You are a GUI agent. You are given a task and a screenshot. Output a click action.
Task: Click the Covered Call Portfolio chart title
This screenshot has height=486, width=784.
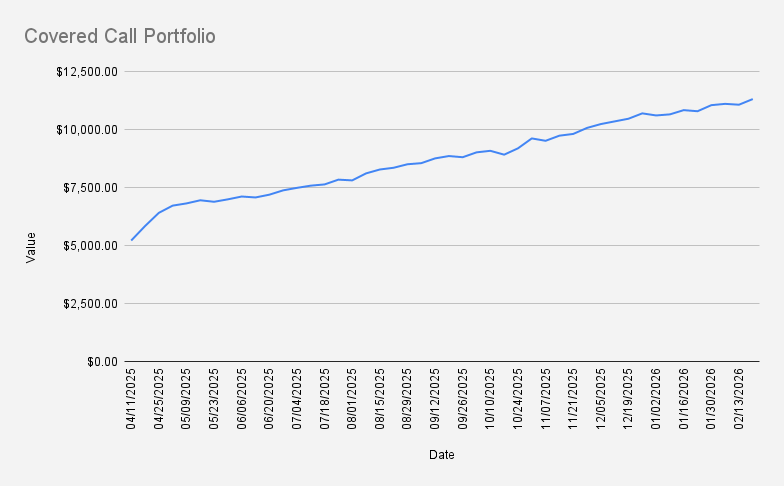click(120, 36)
